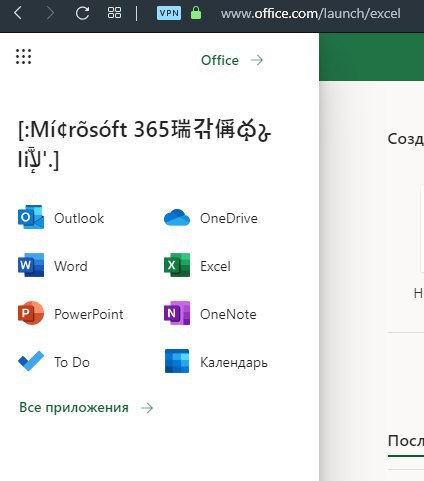
Task: Click the To Do text label
Action: coord(72,362)
